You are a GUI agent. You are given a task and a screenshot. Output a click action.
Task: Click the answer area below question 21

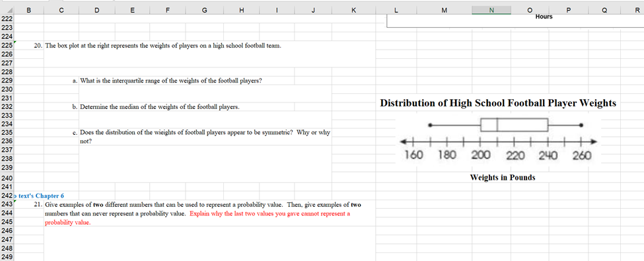point(209,243)
